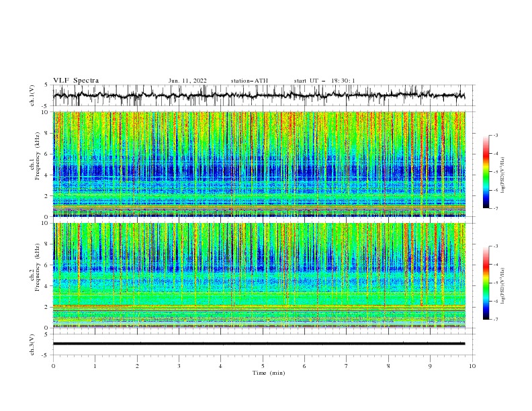532x411 pixels.
Task: Click the 'Time (min)' axis label
Action: click(x=269, y=373)
